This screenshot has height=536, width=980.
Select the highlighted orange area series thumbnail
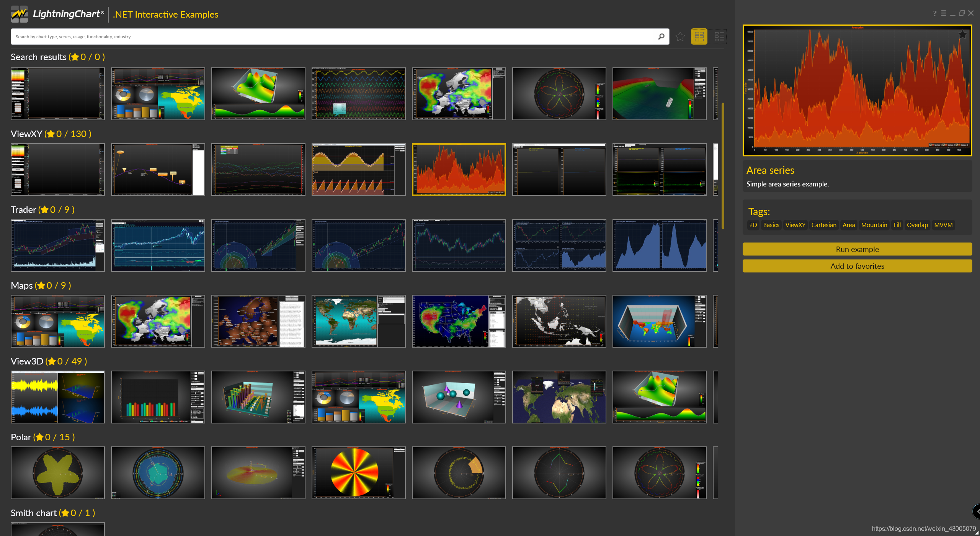pyautogui.click(x=459, y=170)
